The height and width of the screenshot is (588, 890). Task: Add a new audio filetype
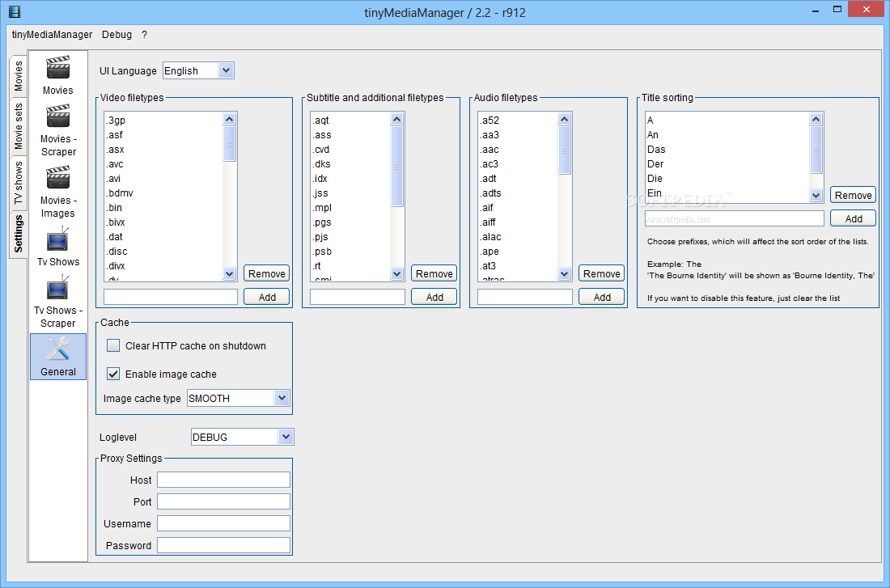pyautogui.click(x=602, y=297)
